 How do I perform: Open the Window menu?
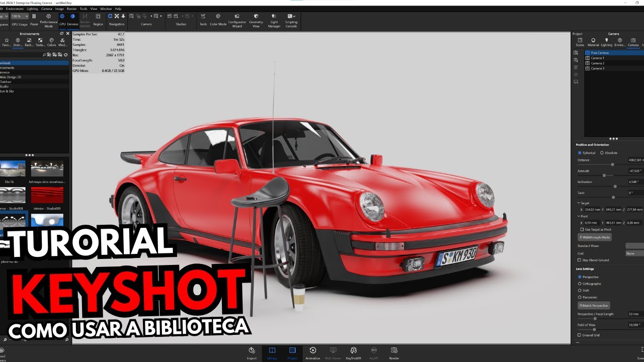point(106,9)
